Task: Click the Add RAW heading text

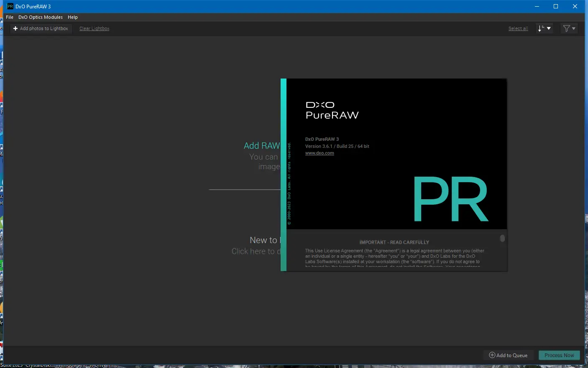Action: tap(262, 146)
